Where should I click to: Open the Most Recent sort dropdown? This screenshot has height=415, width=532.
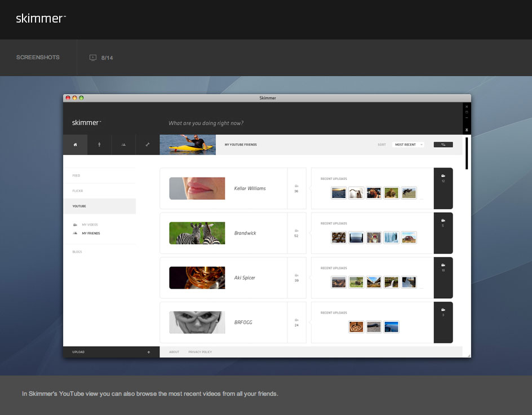[x=408, y=144]
